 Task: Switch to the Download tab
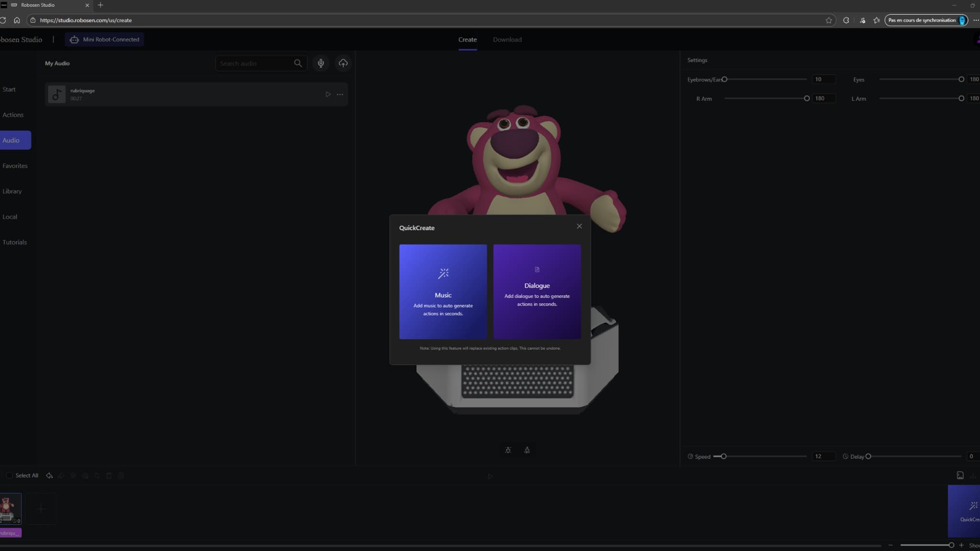[507, 39]
